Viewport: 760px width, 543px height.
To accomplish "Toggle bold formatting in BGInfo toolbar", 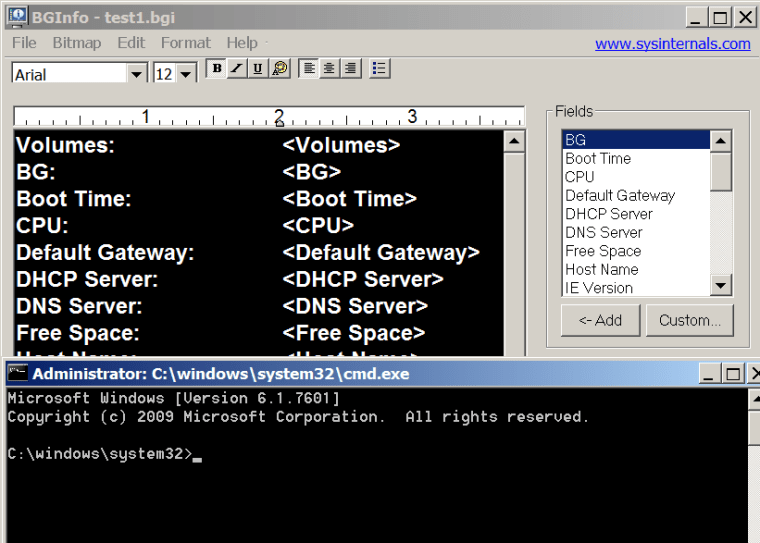I will pos(217,68).
